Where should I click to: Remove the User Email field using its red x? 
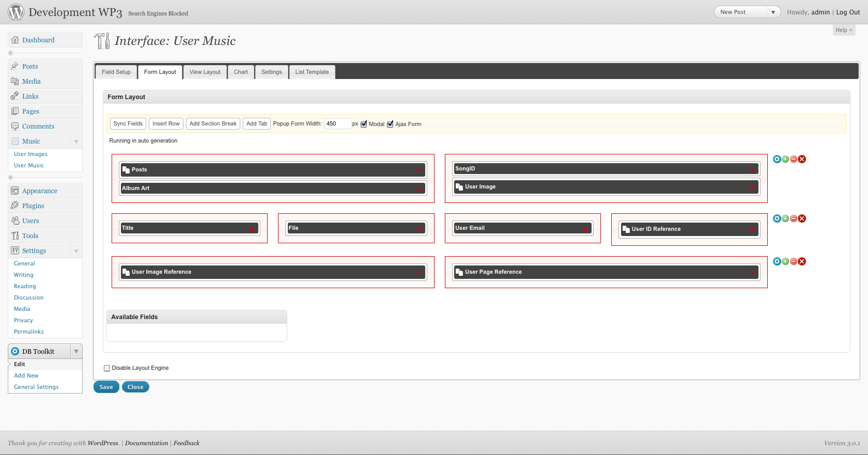pyautogui.click(x=585, y=229)
